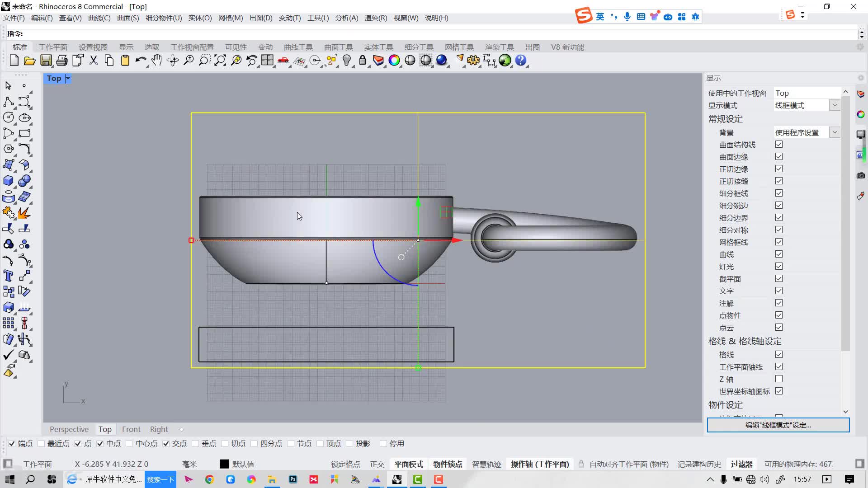Click the 过滤器 status bar button
The image size is (868, 488).
tap(742, 465)
